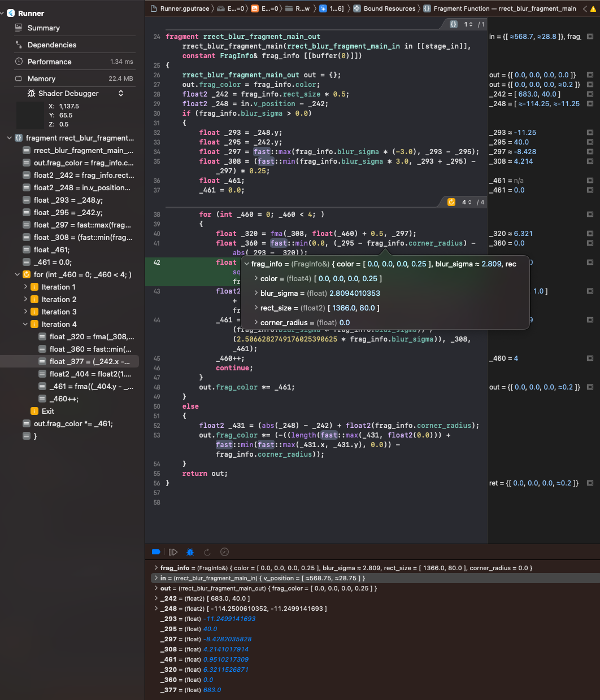Change the function invocation stepper showing 1

pyautogui.click(x=469, y=24)
